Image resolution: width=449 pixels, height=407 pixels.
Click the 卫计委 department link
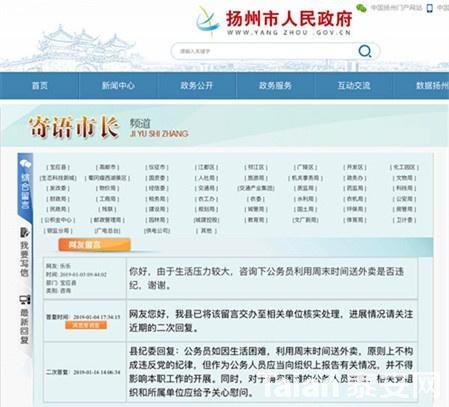pyautogui.click(x=404, y=220)
